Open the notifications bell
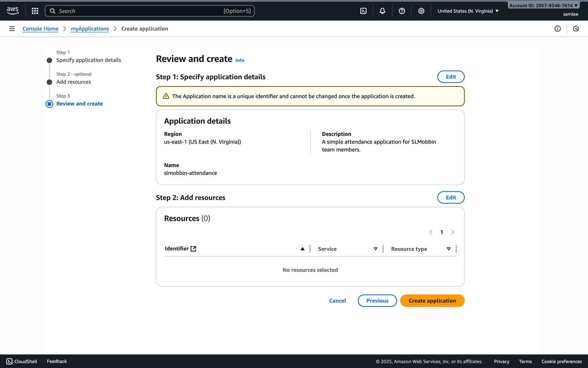Image resolution: width=588 pixels, height=368 pixels. tap(383, 11)
